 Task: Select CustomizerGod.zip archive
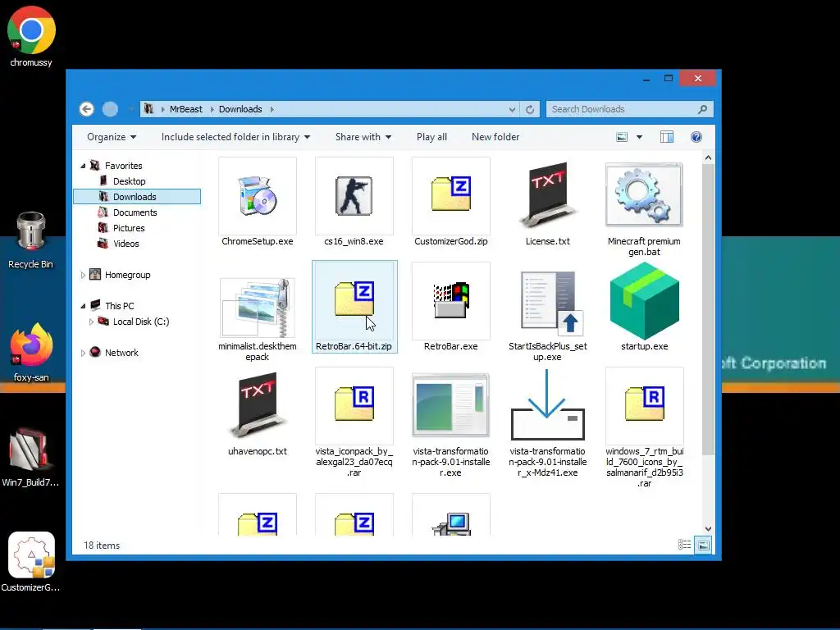pos(450,196)
